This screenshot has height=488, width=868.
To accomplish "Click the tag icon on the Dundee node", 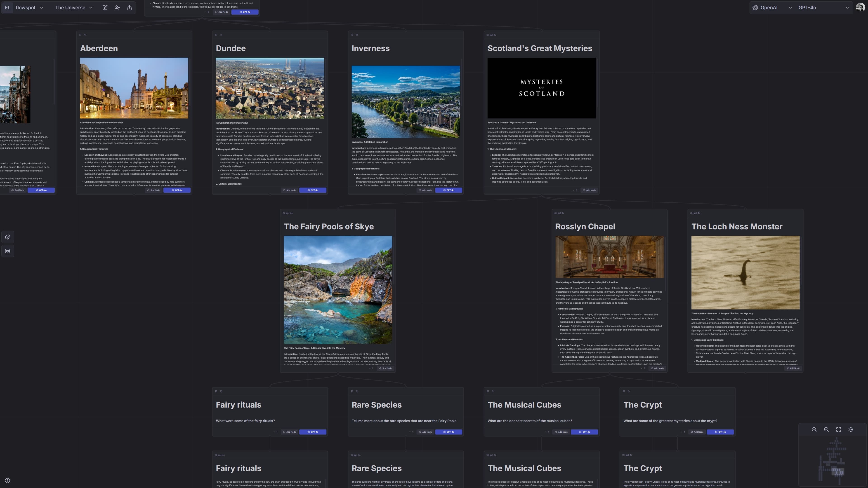I will pyautogui.click(x=221, y=35).
